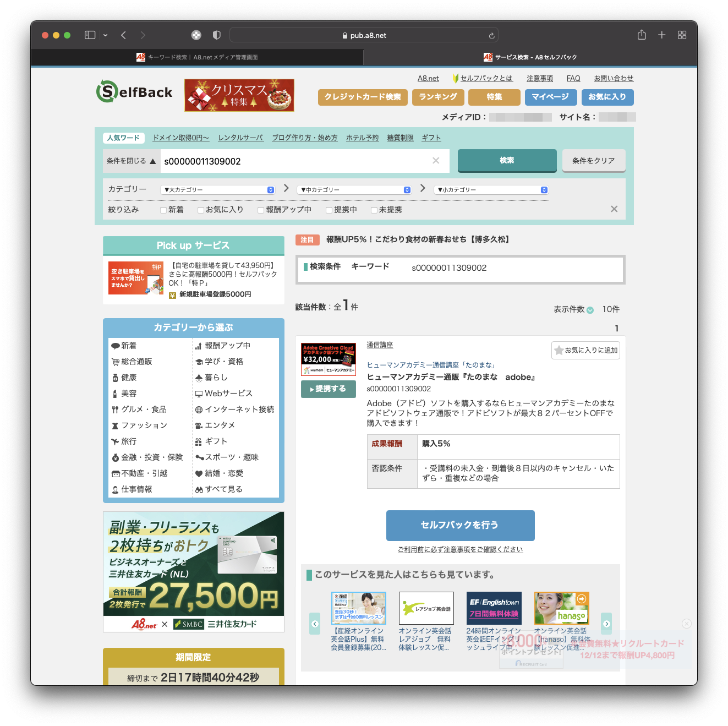Check the お気に入り filter checkbox
The width and height of the screenshot is (728, 726).
[x=201, y=210]
